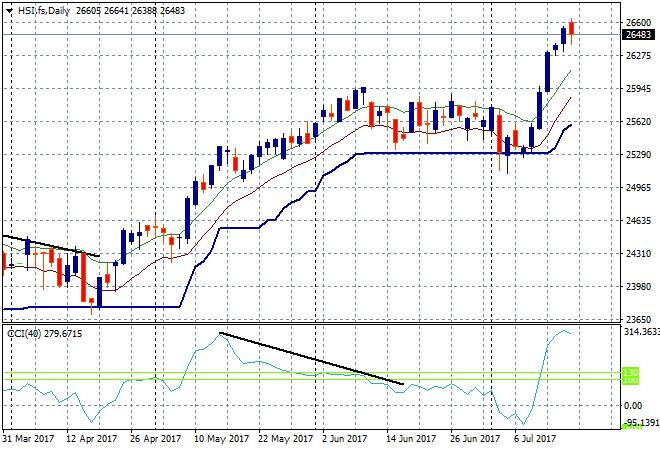Click the OHLC values 26605 26641 26388 26483
The height and width of the screenshot is (450, 660).
(x=130, y=11)
